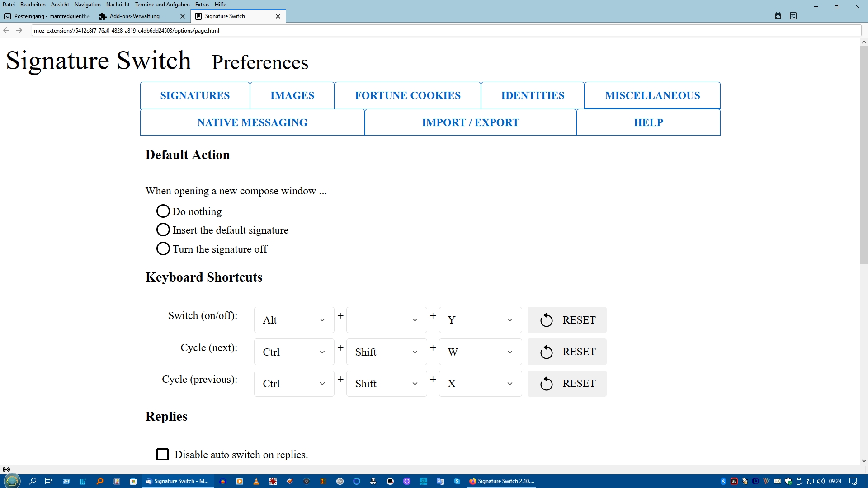This screenshot has width=868, height=488.
Task: Click the Skype icon in the taskbar
Action: (x=457, y=481)
